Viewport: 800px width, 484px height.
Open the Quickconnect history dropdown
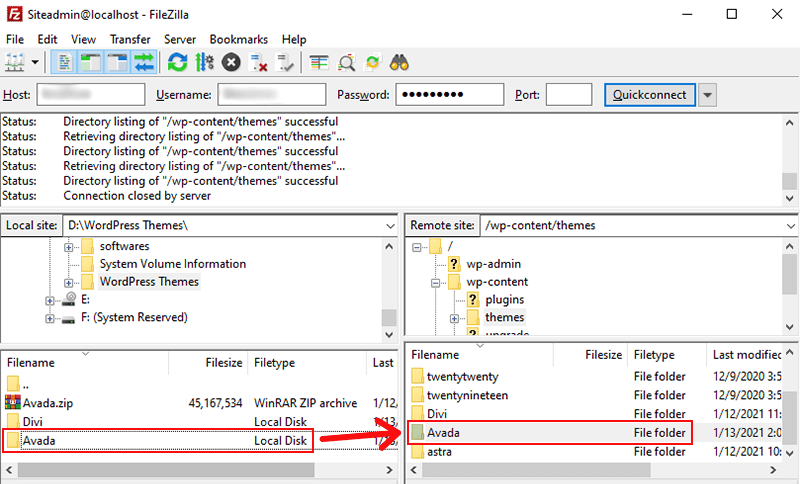pyautogui.click(x=707, y=95)
